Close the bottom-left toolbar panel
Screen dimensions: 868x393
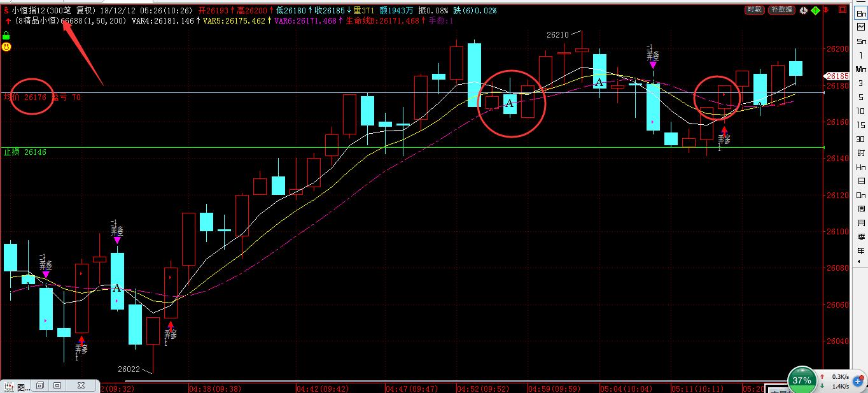tap(81, 386)
